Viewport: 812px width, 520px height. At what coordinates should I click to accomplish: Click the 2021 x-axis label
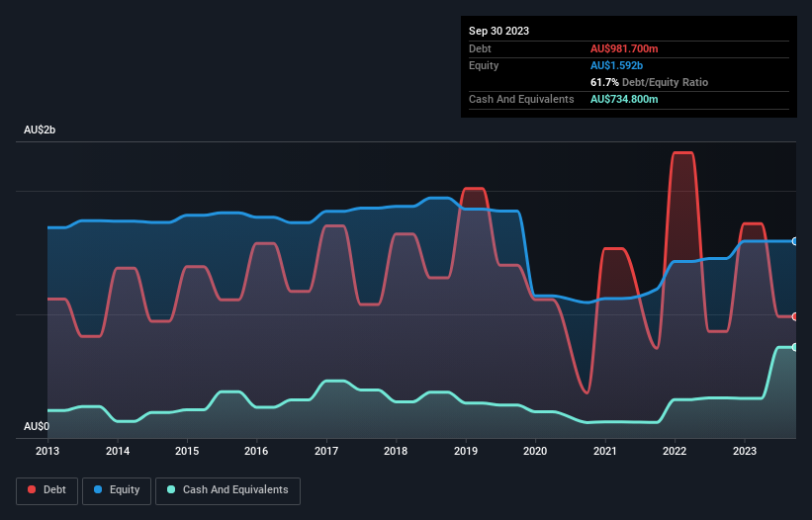605,451
